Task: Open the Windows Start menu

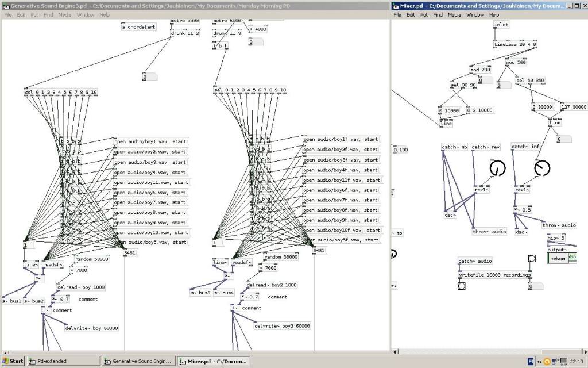Action: (13, 361)
